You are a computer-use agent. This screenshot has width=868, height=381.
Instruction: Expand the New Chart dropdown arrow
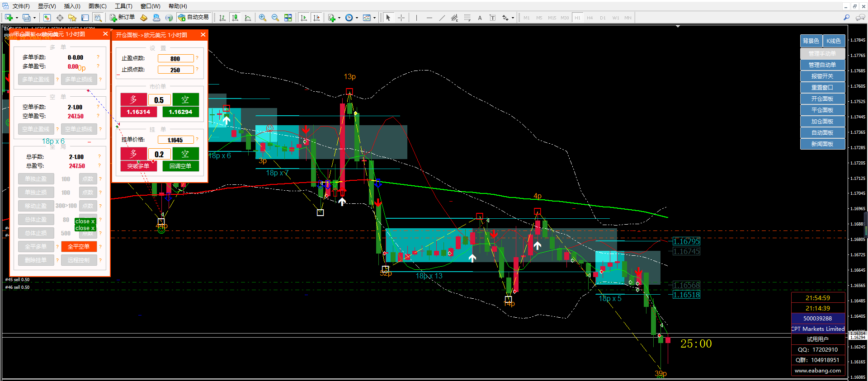point(17,18)
